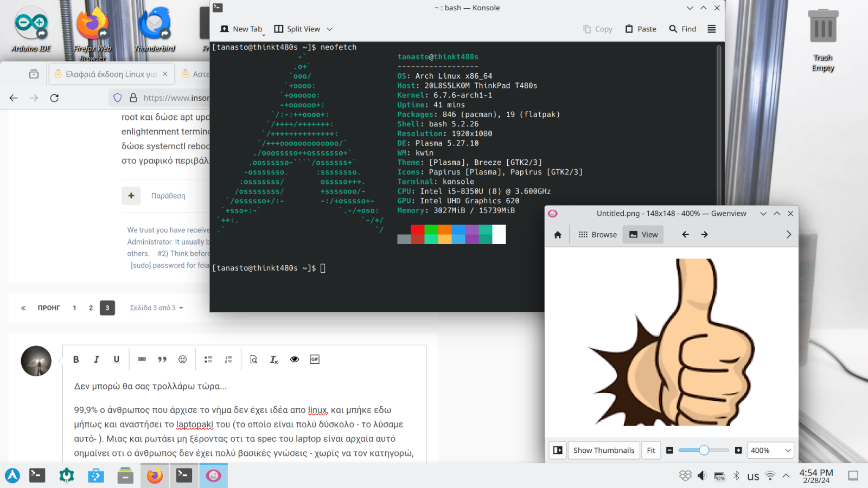Expand the Gwenview toolbar overflow chevron

pos(789,235)
